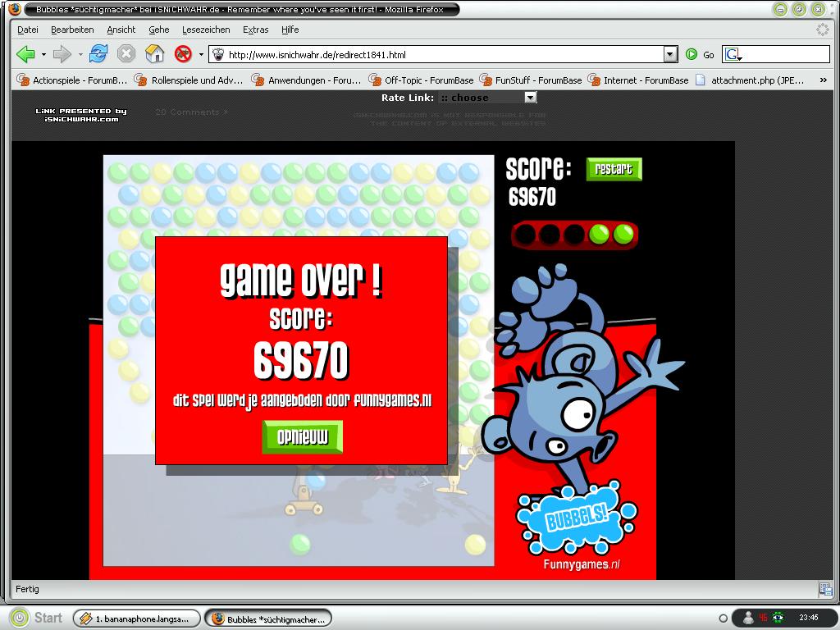The width and height of the screenshot is (840, 630).
Task: Click the green Go icon
Action: coord(692,54)
